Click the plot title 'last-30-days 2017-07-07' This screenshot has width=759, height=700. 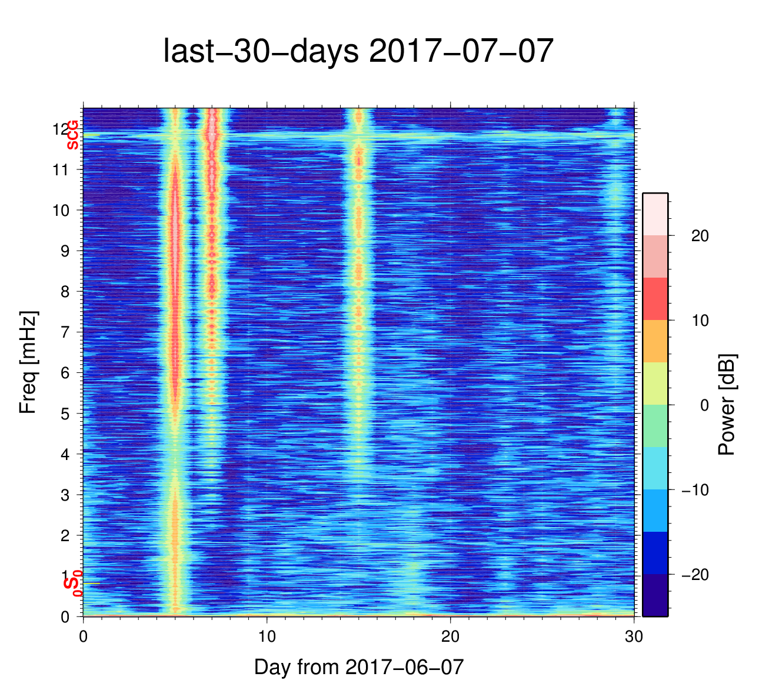[358, 52]
